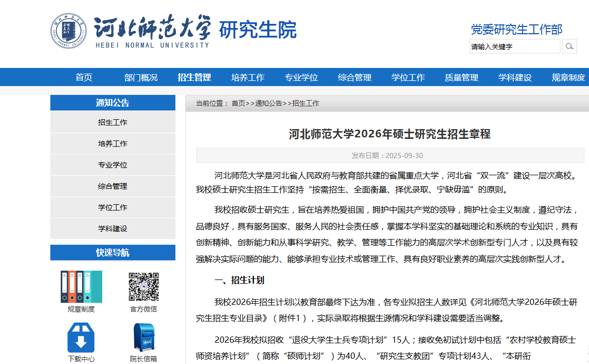Click 招生工作 in the left sidebar
Viewport: 589px width, 364px height.
pyautogui.click(x=113, y=122)
